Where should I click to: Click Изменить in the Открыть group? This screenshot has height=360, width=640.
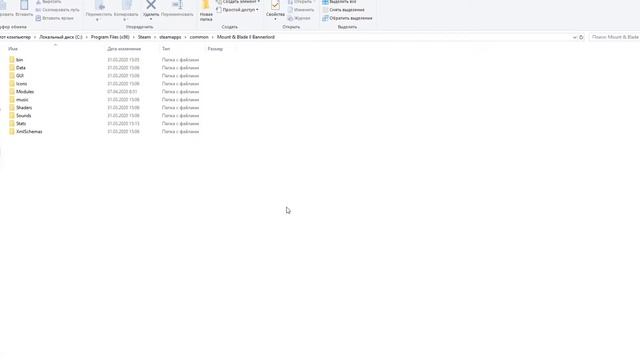click(301, 10)
